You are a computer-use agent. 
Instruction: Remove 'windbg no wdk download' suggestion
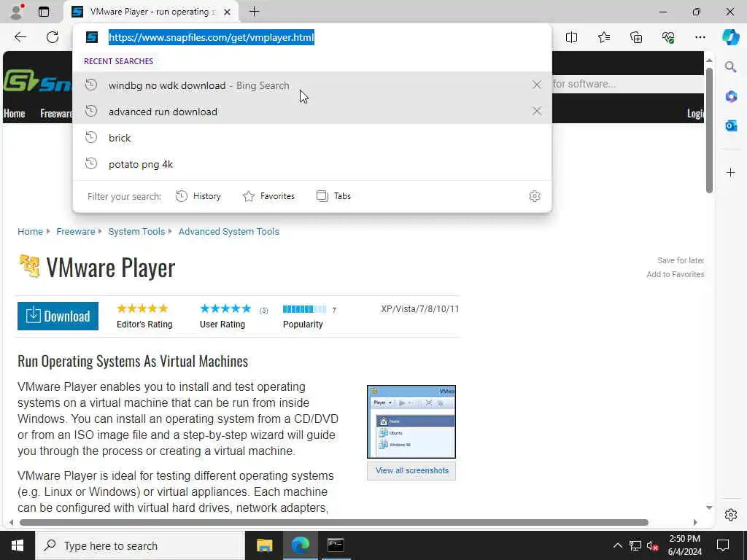coord(536,85)
